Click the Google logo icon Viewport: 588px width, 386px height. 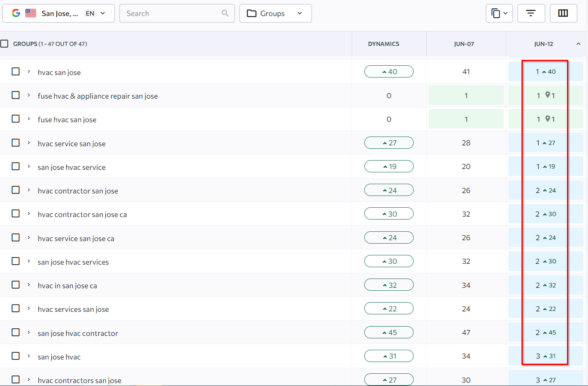(16, 13)
